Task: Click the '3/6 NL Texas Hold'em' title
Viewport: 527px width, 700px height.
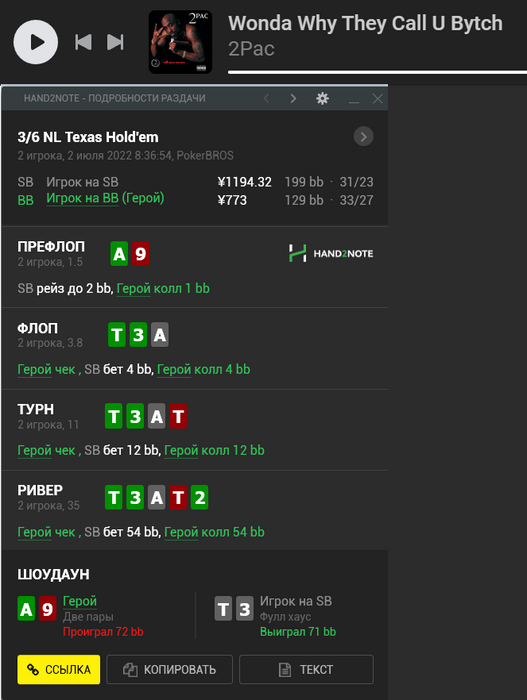Action: click(88, 137)
